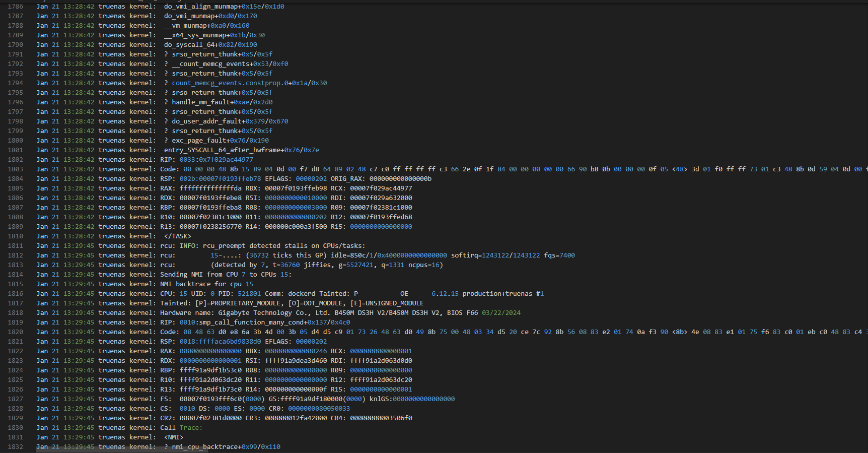Click the blue count_memcg_events.constprop.0 symbol
Screen dimensions: 868x453
point(230,83)
